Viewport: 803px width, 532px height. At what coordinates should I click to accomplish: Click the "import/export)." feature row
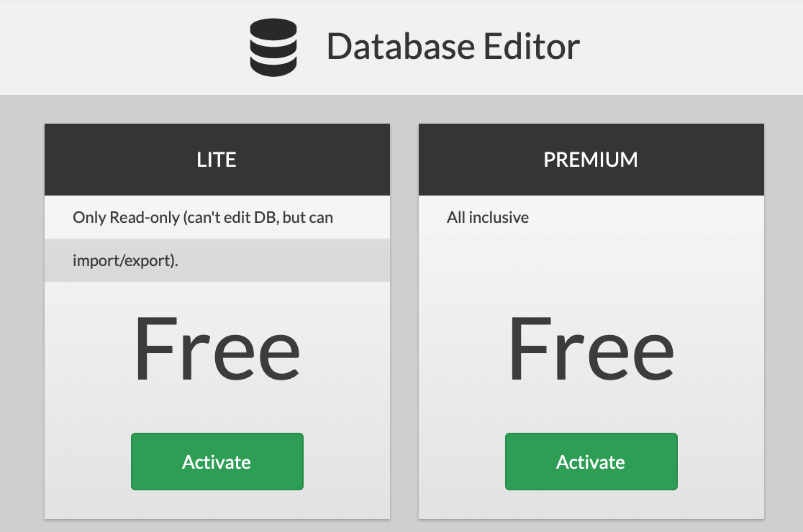125,260
